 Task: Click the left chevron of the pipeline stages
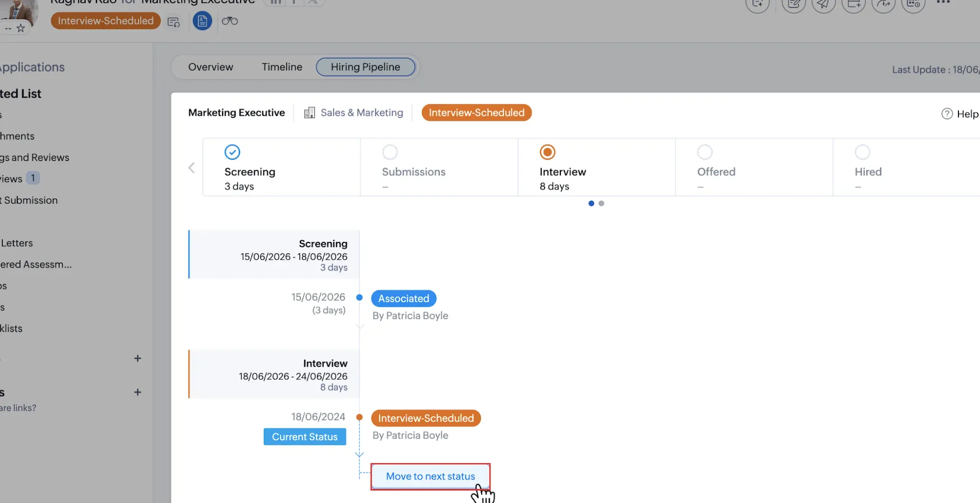pyautogui.click(x=192, y=168)
